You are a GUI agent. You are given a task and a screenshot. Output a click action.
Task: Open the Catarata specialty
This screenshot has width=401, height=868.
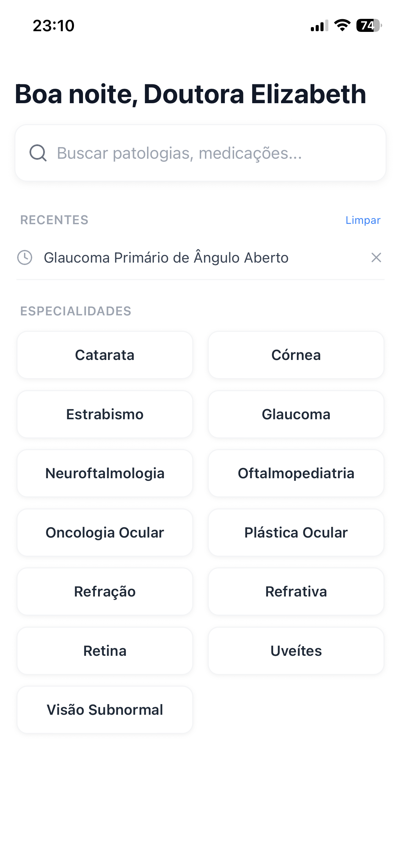[105, 355]
